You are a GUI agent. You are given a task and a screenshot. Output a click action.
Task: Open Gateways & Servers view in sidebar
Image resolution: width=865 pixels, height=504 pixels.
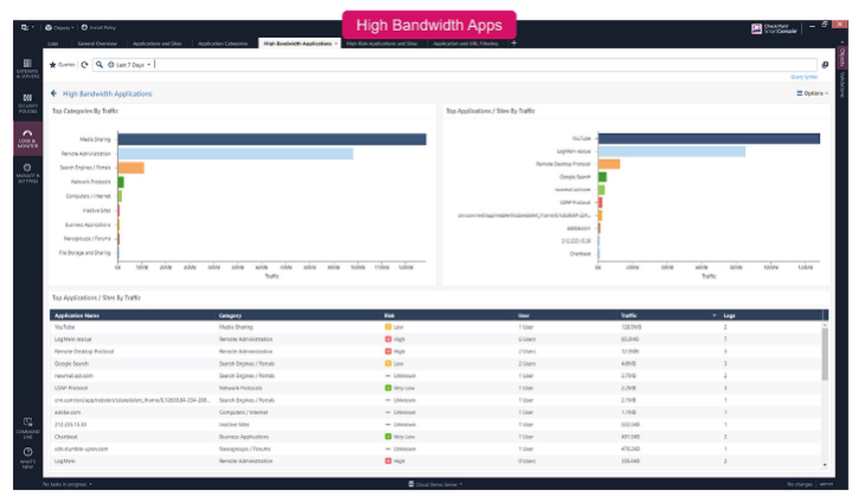[x=28, y=68]
